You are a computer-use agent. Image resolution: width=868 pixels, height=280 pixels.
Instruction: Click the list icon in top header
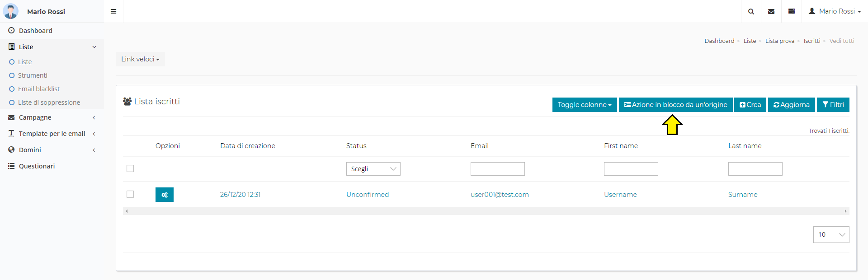(x=792, y=11)
